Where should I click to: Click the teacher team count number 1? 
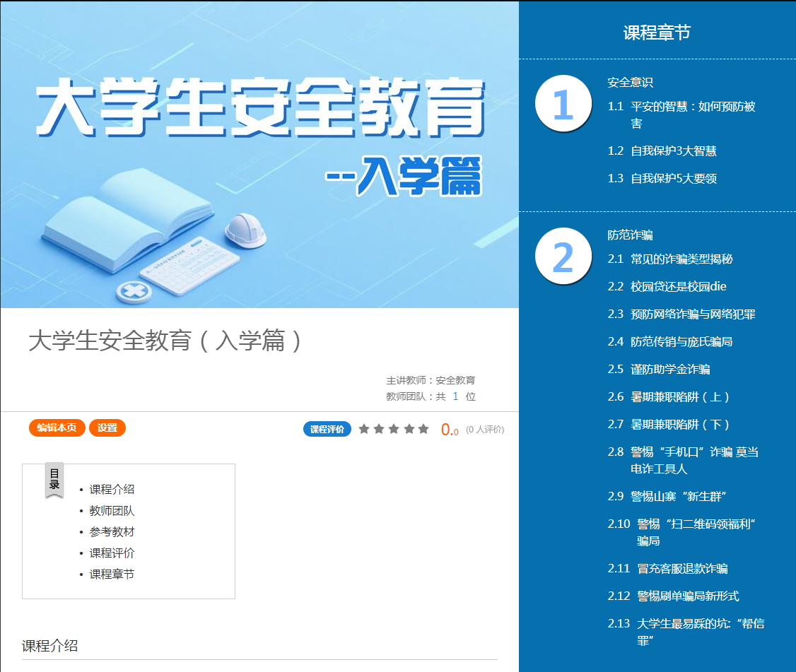(x=455, y=396)
